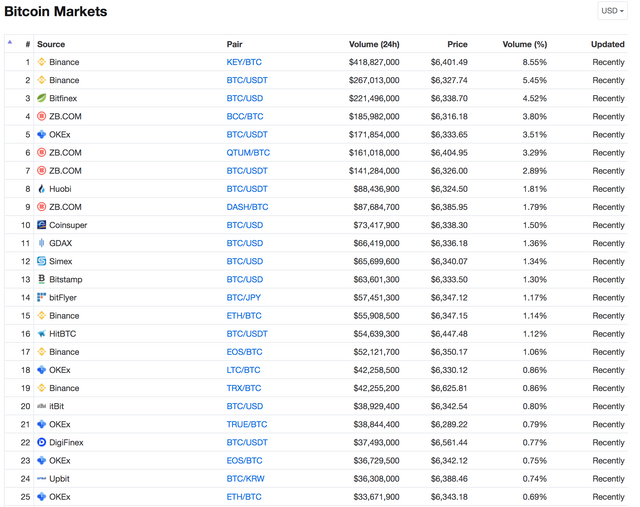Click the Huobi flame icon
Viewport: 640px width, 507px height.
click(41, 189)
